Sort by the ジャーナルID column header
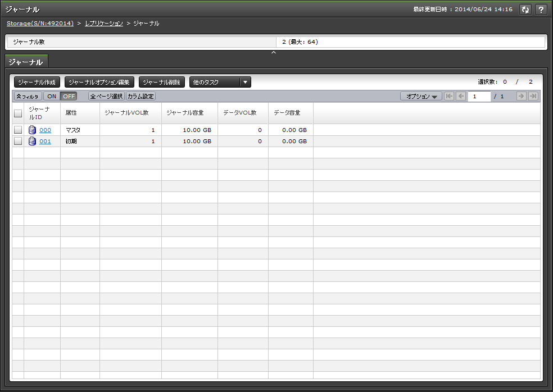 pyautogui.click(x=42, y=113)
